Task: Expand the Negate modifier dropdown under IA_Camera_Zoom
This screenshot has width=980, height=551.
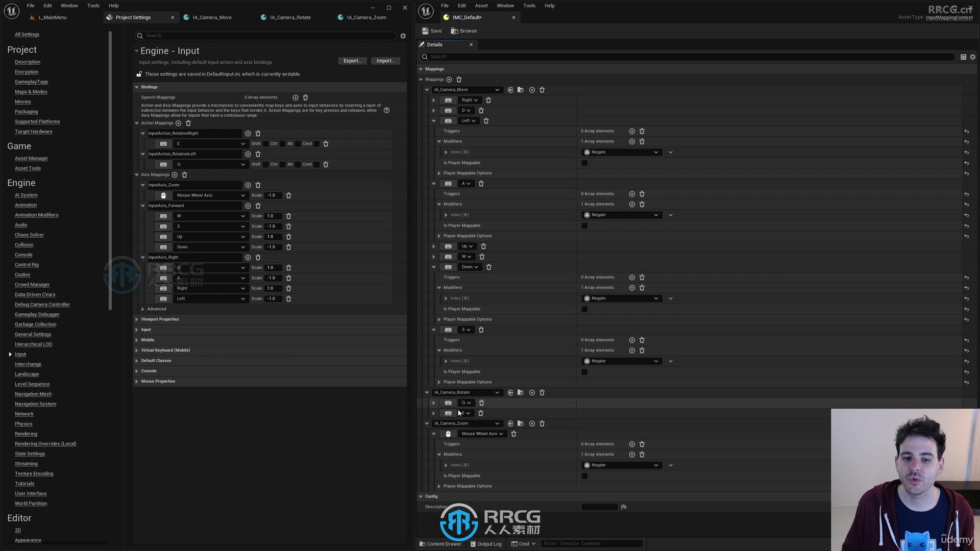Action: pos(656,465)
